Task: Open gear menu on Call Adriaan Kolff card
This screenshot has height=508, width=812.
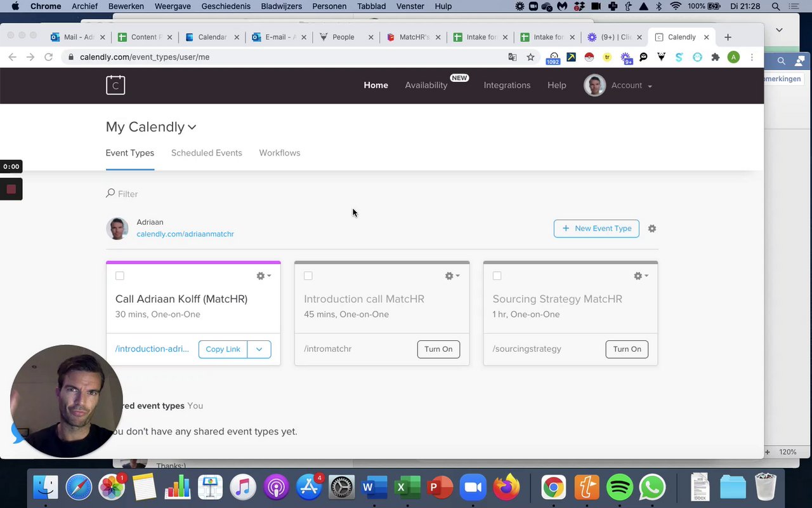Action: [263, 276]
